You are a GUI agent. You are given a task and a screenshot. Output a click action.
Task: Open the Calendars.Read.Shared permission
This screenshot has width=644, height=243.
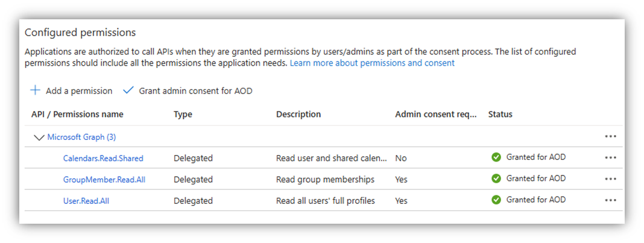tap(103, 158)
